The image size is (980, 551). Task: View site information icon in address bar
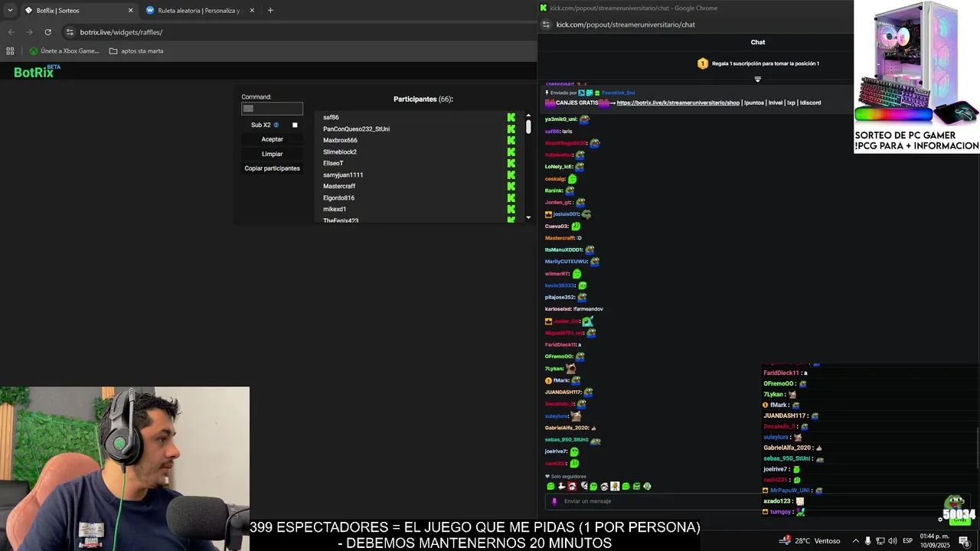coord(70,32)
